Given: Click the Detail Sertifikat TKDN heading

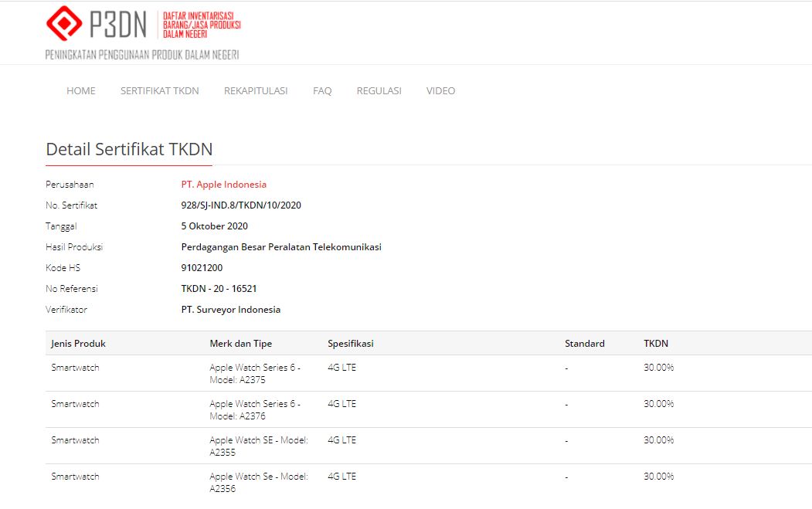Looking at the screenshot, I should (130, 149).
